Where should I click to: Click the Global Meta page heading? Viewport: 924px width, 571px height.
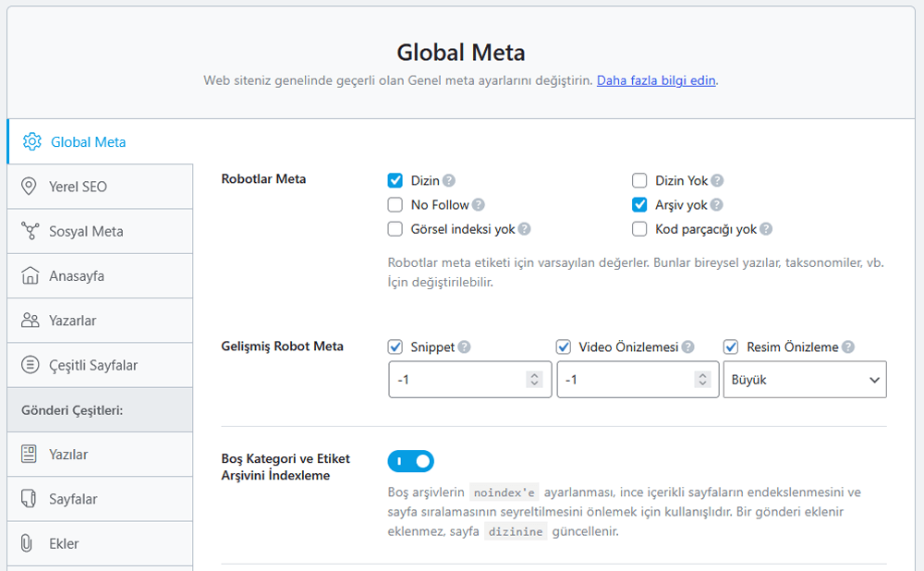(461, 53)
